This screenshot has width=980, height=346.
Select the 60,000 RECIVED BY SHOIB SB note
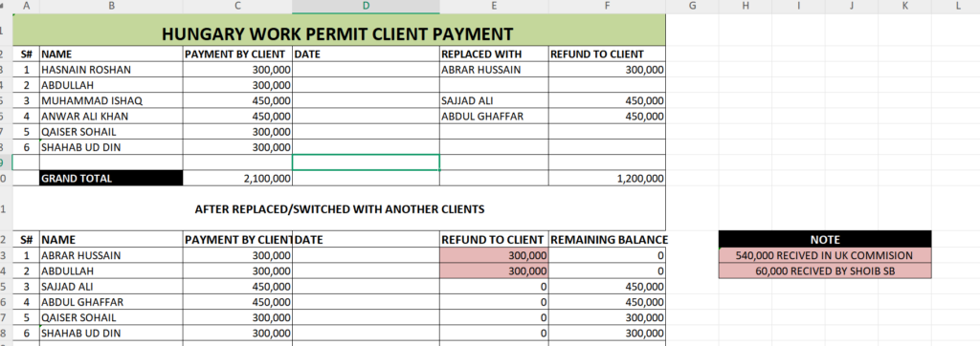[825, 271]
